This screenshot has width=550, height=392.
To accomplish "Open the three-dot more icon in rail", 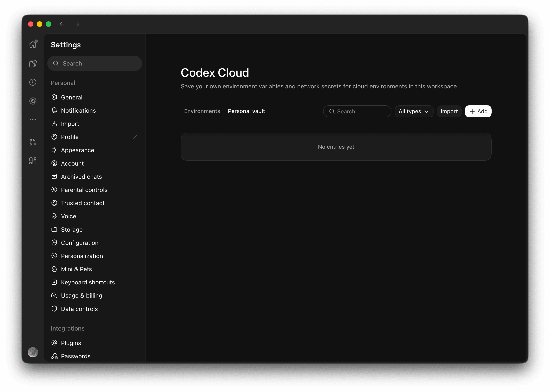I will pyautogui.click(x=33, y=119).
